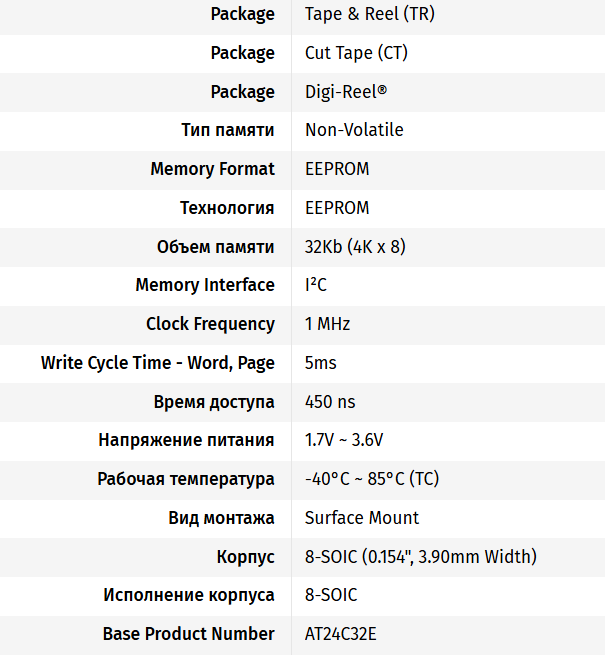The image size is (605, 660).
Task: Click the "1.7V ~ 3.6V" voltage value
Action: 344,440
